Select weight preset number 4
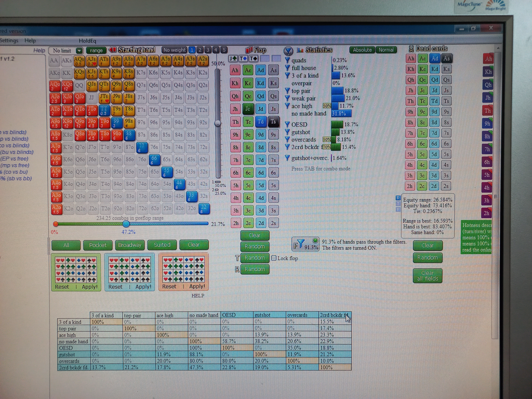The width and height of the screenshot is (532, 399). [216, 50]
